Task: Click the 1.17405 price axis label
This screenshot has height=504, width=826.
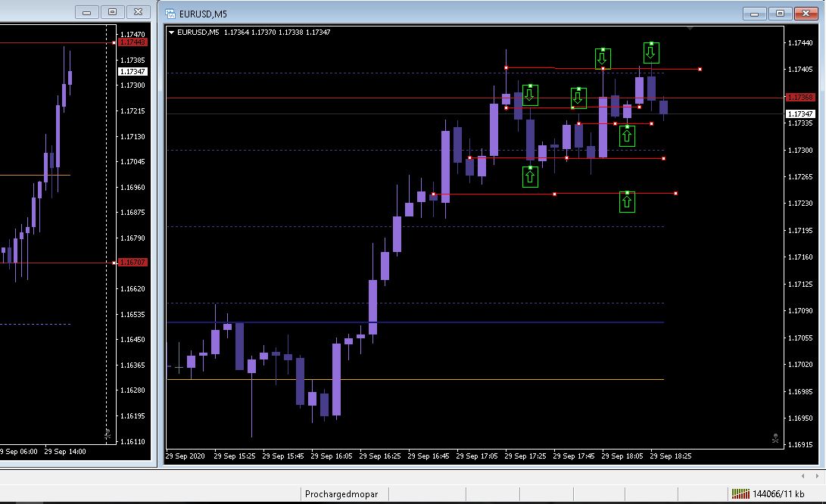Action: [800, 70]
